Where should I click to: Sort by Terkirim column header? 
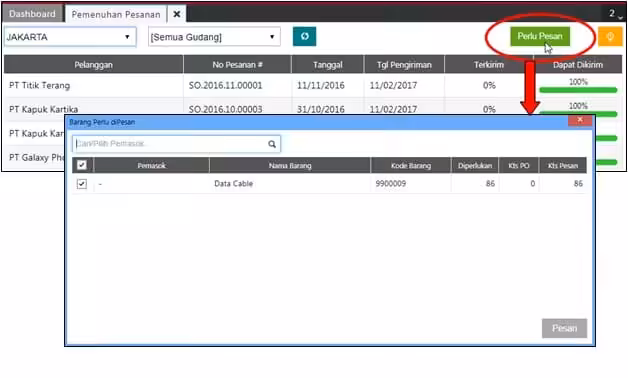click(x=489, y=64)
